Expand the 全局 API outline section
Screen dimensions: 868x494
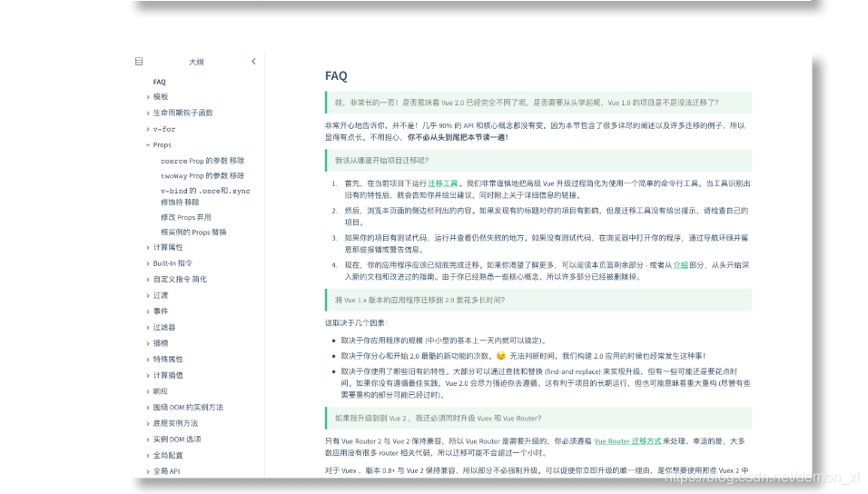148,472
